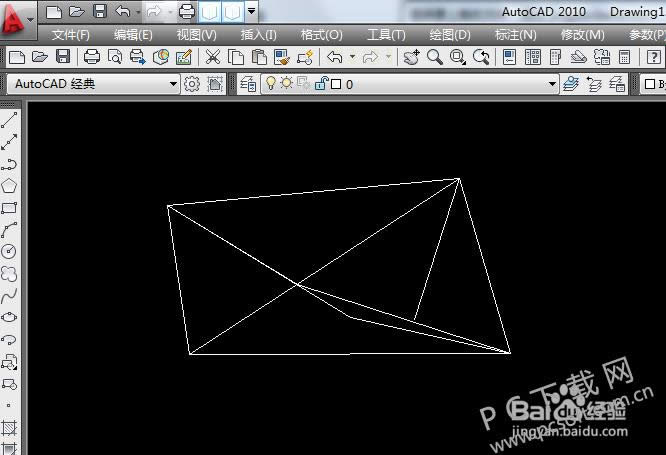Open the 绘图(D) menu
The height and width of the screenshot is (455, 666).
tap(449, 34)
